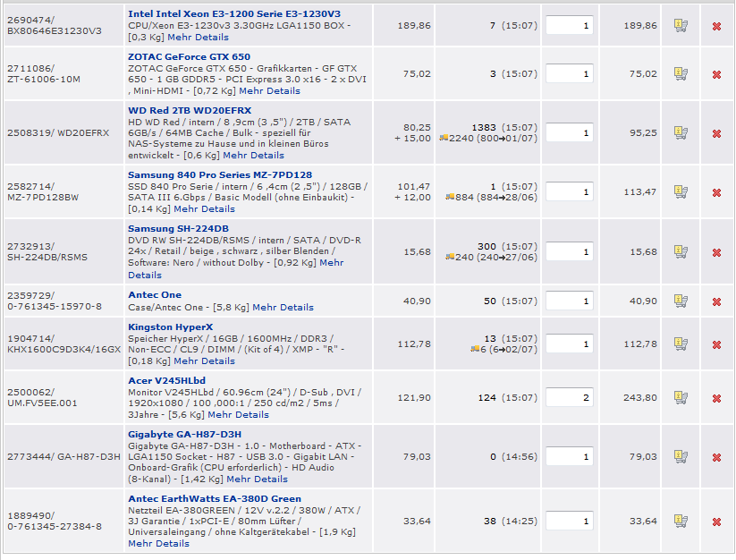The image size is (736, 560).
Task: Remove Intel Xeon E3-1230V3 with red X
Action: tap(716, 26)
